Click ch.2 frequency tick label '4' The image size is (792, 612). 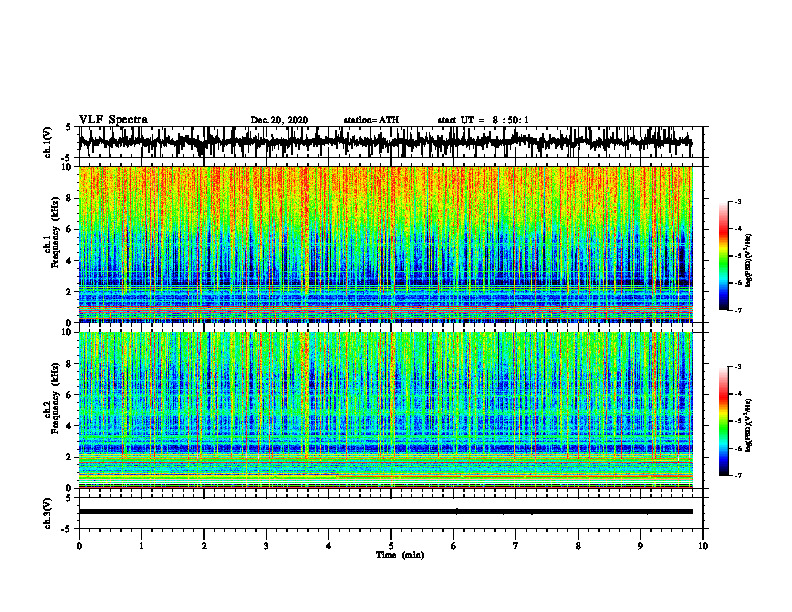point(69,426)
